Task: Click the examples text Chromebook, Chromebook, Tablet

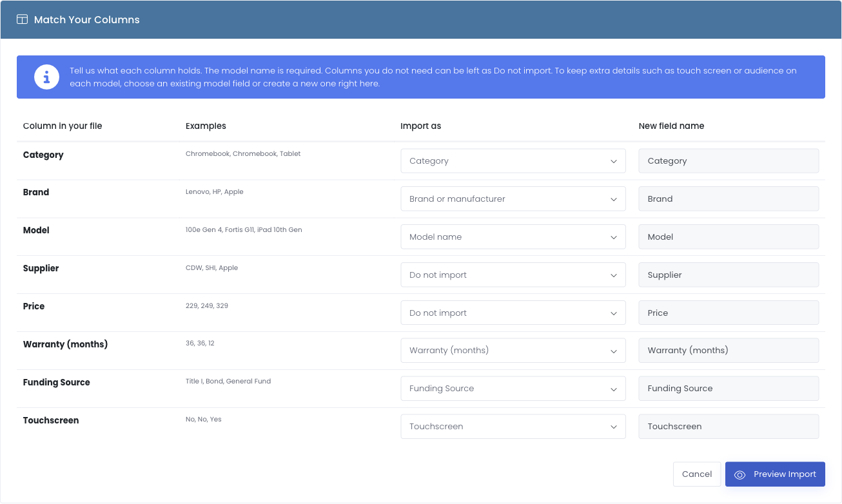Action: click(x=243, y=154)
